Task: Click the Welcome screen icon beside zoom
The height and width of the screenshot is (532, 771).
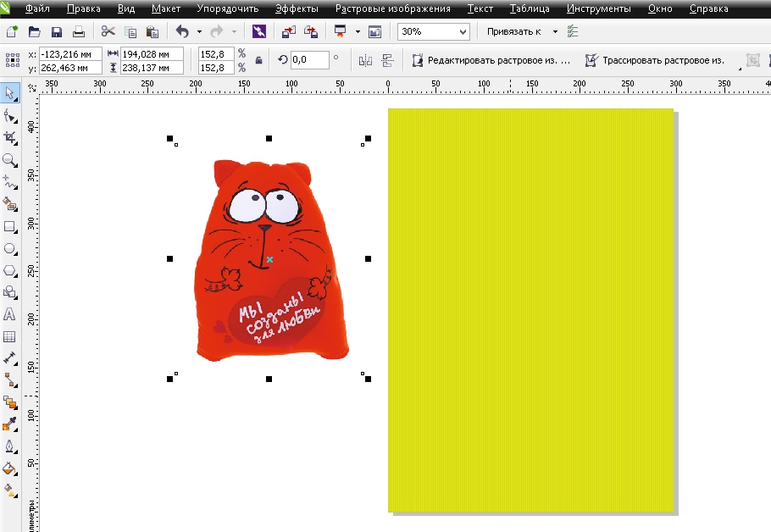Action: click(375, 32)
